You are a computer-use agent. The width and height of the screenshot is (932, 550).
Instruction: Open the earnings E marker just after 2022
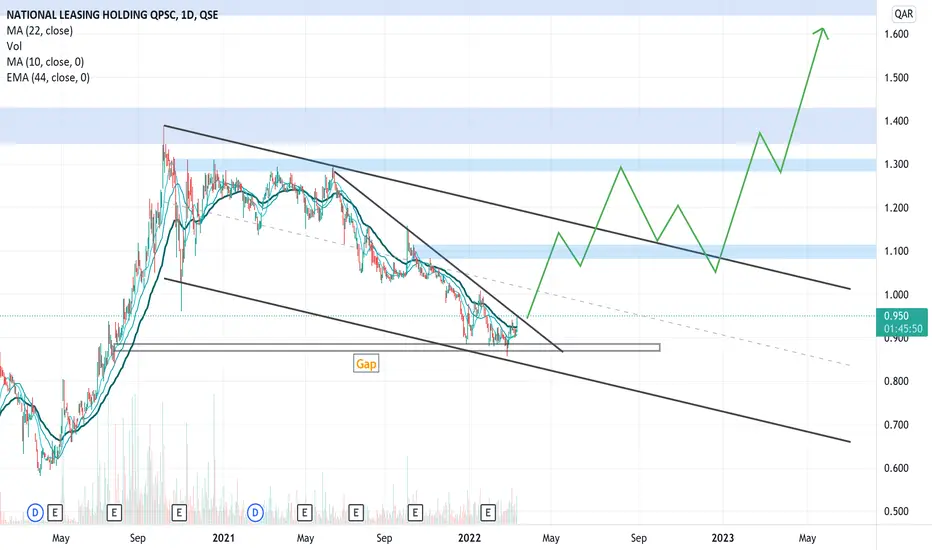coord(488,512)
